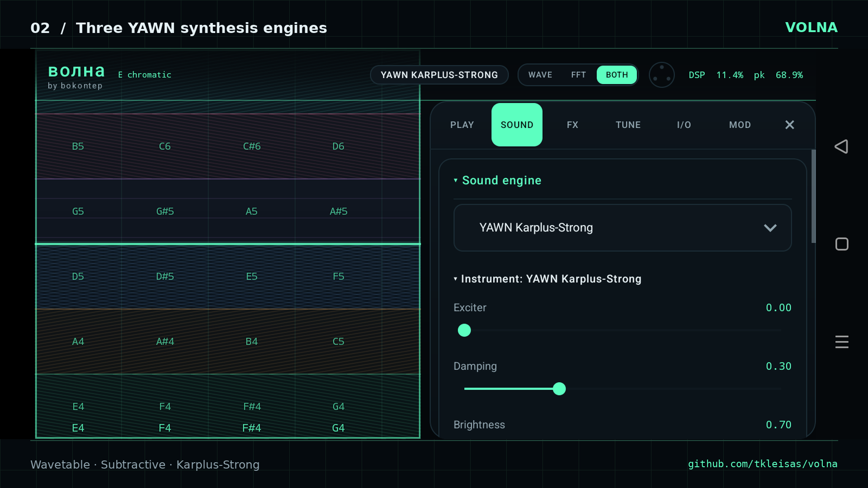Open the I/O tab

click(684, 125)
